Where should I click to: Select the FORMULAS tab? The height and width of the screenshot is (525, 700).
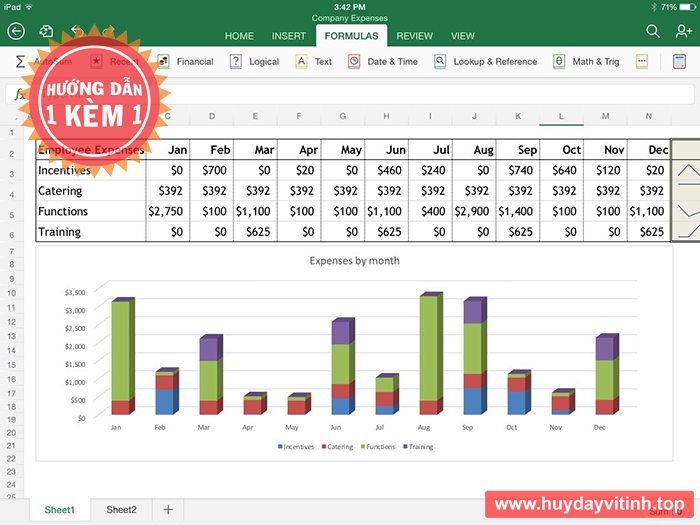point(351,36)
